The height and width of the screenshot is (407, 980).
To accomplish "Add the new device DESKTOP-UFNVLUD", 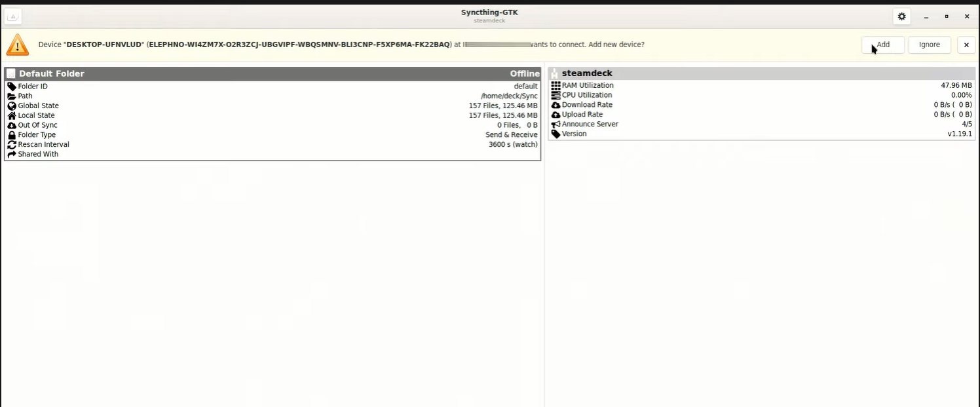I will point(883,45).
